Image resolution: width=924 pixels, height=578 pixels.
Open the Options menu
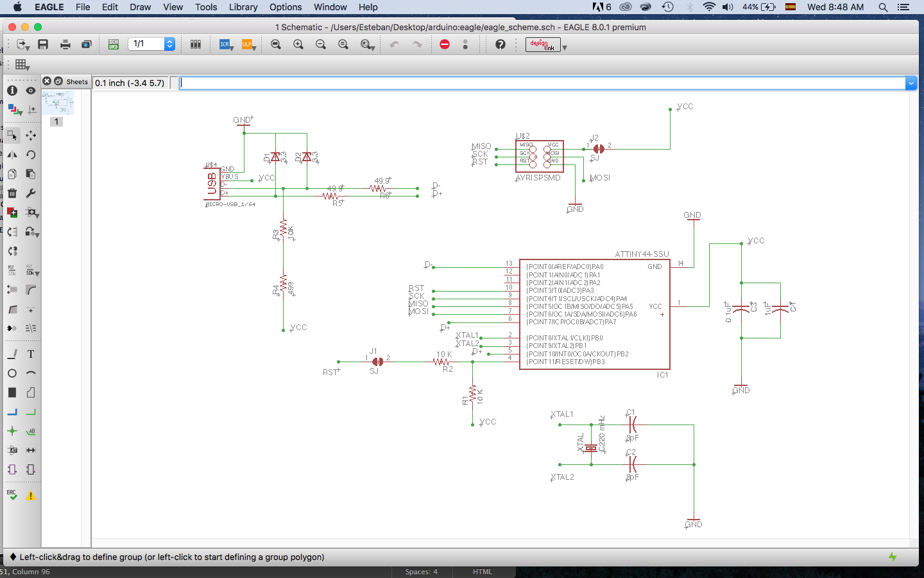click(x=286, y=7)
